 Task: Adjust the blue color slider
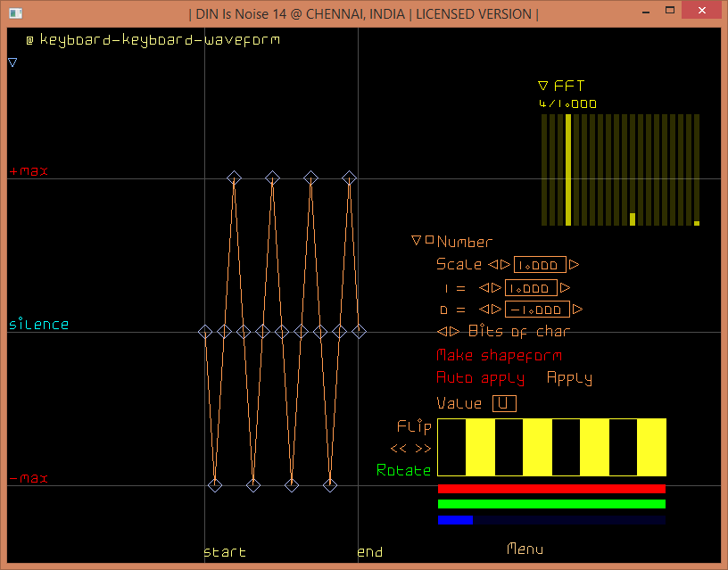click(551, 519)
